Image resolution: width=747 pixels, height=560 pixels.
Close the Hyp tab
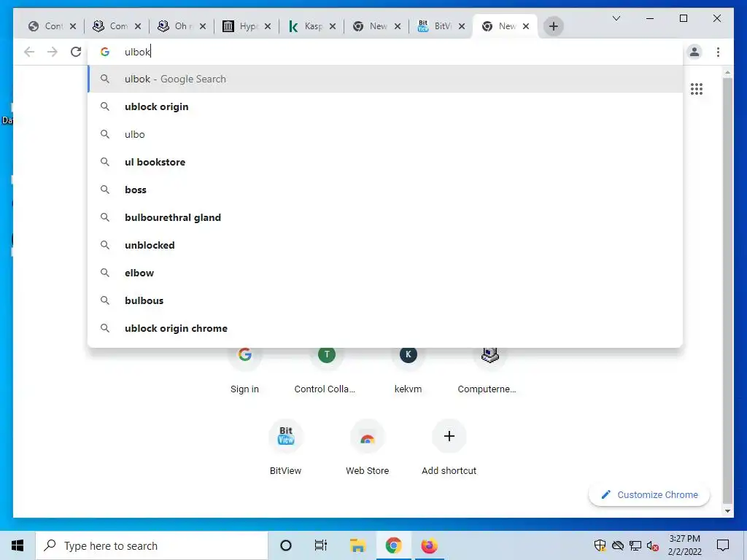point(268,26)
